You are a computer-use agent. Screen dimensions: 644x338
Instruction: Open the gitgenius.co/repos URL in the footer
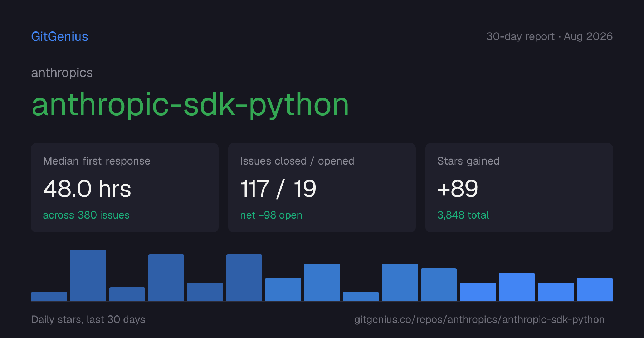[479, 319]
